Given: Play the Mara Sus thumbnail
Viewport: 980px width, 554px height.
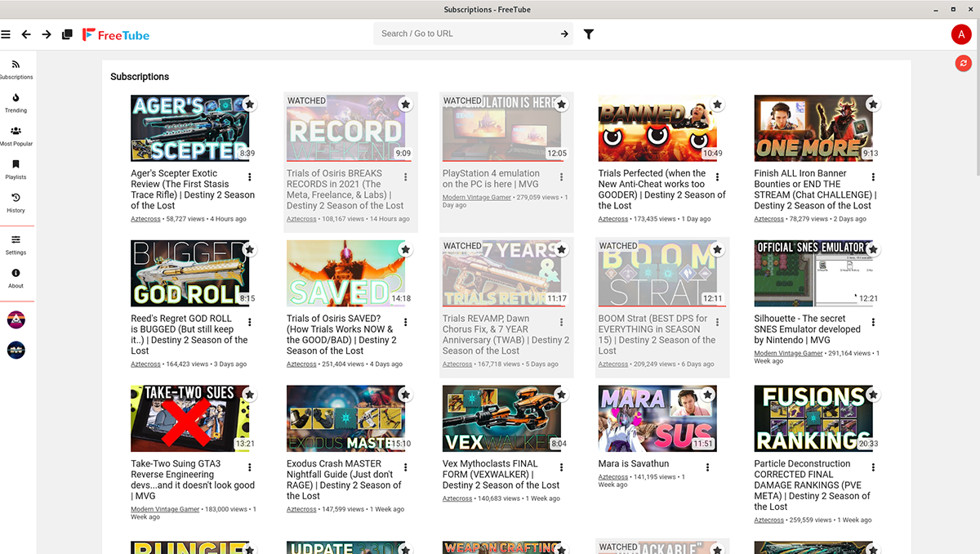Looking at the screenshot, I should [657, 418].
